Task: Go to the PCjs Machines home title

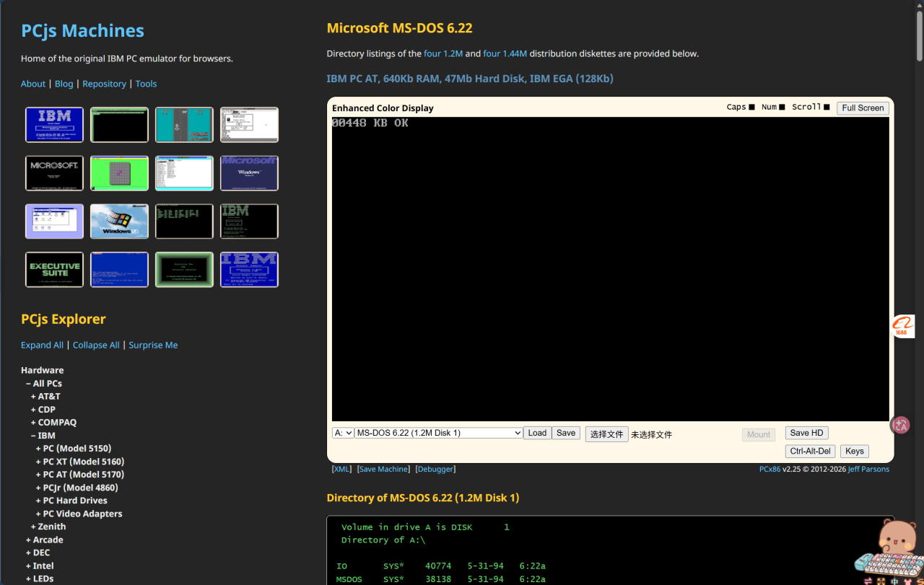Action: 83,31
